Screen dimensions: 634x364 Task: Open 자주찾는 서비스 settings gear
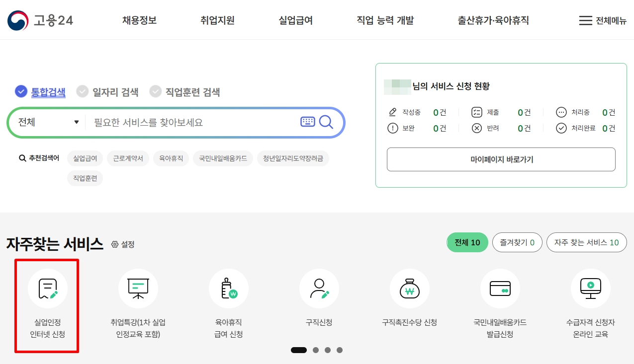[x=115, y=244]
